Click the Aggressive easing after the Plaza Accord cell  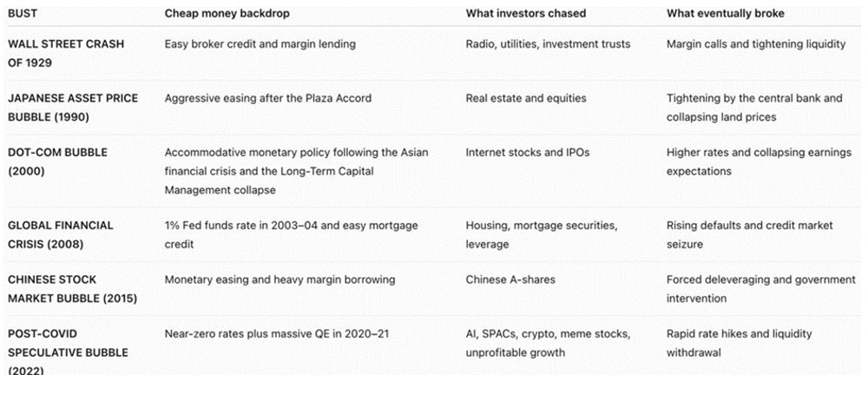click(268, 98)
